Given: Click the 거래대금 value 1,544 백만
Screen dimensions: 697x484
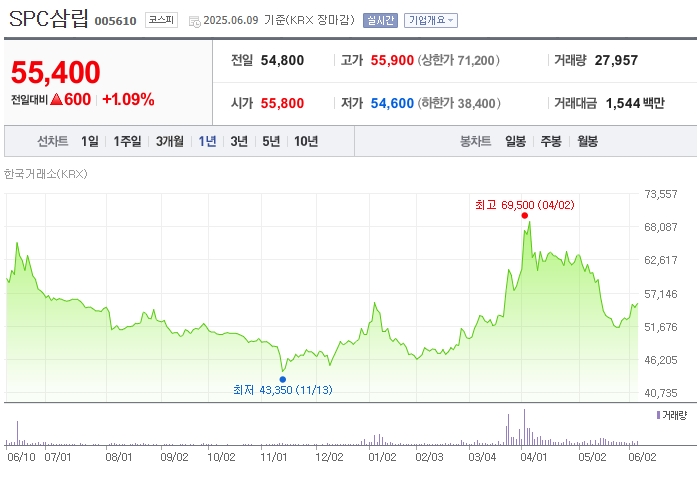Looking at the screenshot, I should 635,103.
